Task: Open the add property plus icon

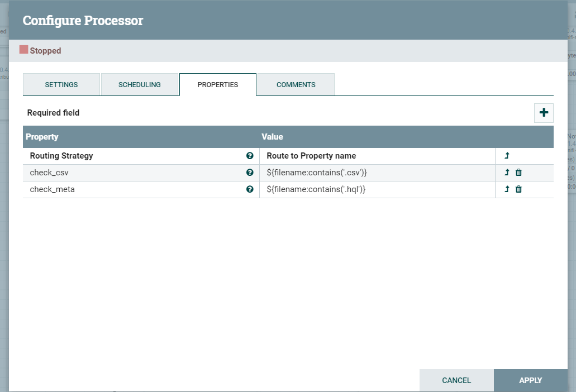Action: 543,113
